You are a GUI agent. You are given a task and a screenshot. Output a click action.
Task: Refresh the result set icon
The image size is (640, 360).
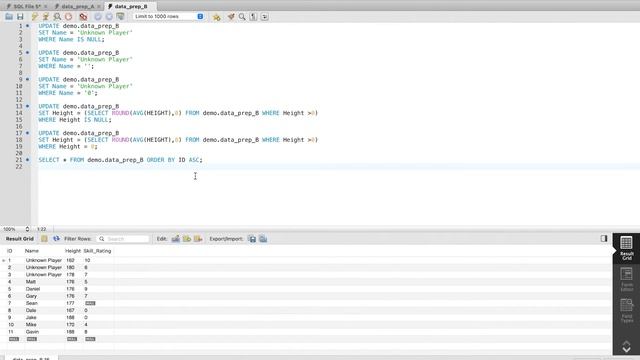(x=56, y=239)
